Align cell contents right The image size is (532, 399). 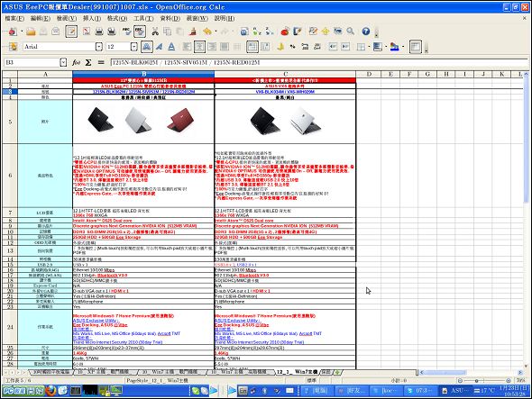coord(212,47)
